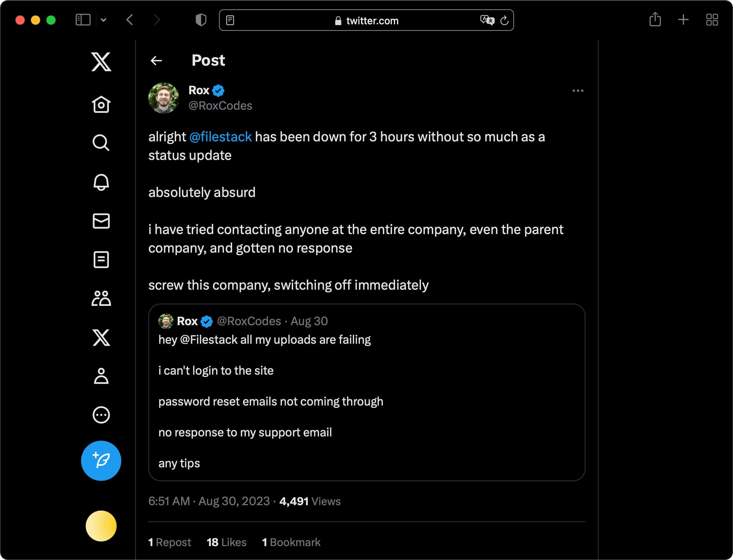Go to Home via house icon
Image resolution: width=733 pixels, height=560 pixels.
[101, 104]
